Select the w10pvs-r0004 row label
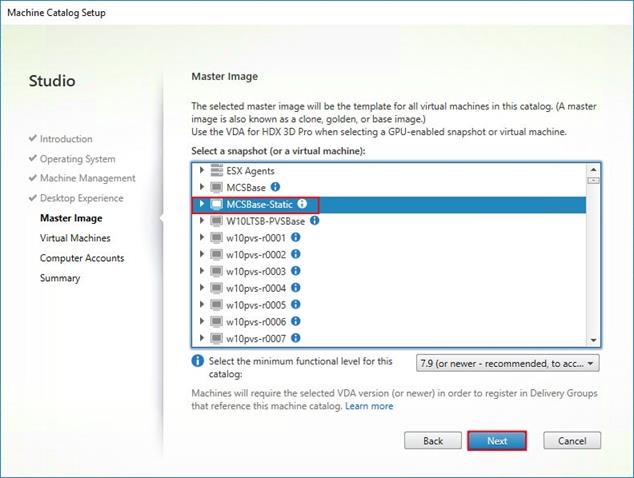Viewport: 634px width, 478px height. tap(256, 288)
